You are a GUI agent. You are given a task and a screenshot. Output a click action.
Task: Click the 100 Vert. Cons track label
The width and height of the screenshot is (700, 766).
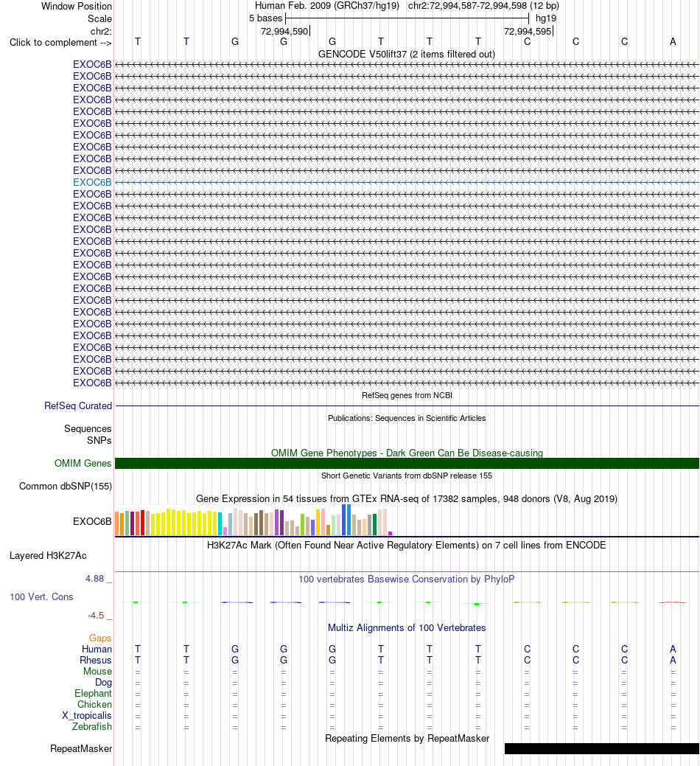[41, 597]
